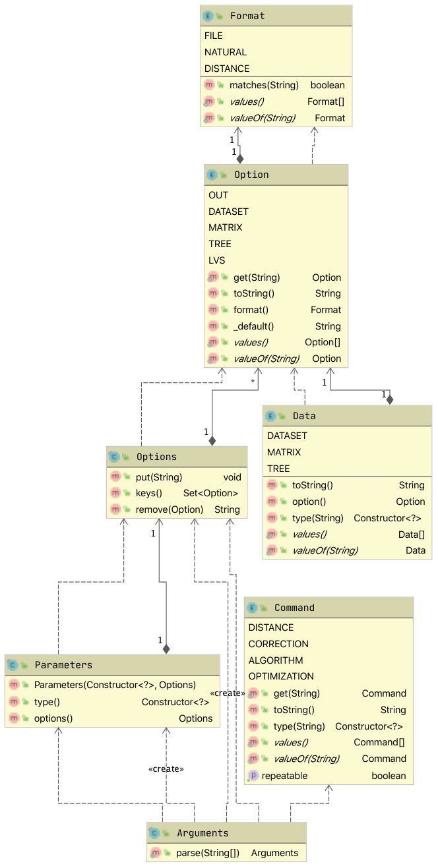The height and width of the screenshot is (868, 438).
Task: Click the class icon in the Arguments header
Action: click(x=154, y=833)
